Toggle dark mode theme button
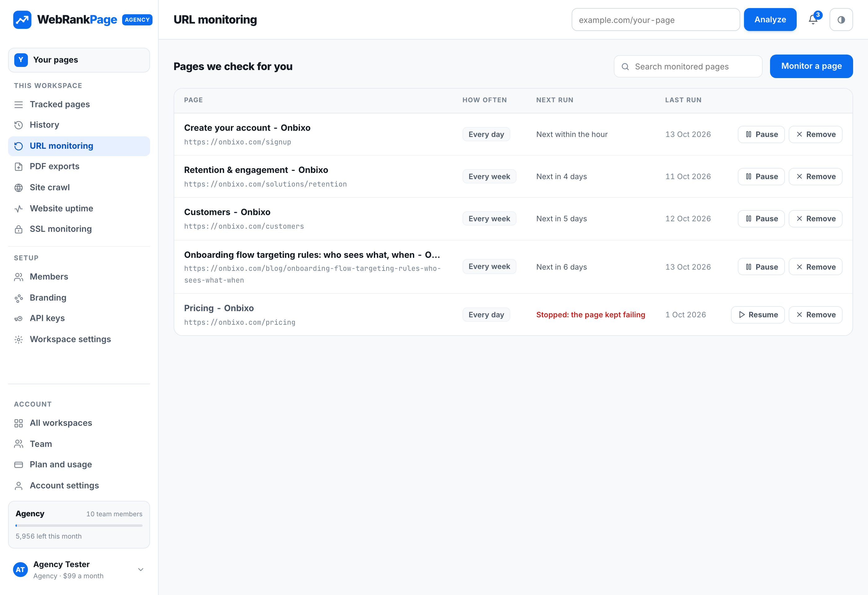The image size is (868, 595). coord(841,20)
